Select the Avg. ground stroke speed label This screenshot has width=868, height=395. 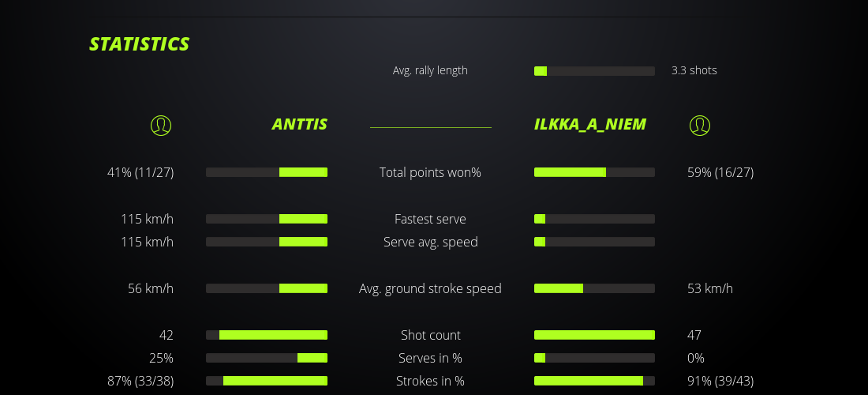click(x=430, y=288)
